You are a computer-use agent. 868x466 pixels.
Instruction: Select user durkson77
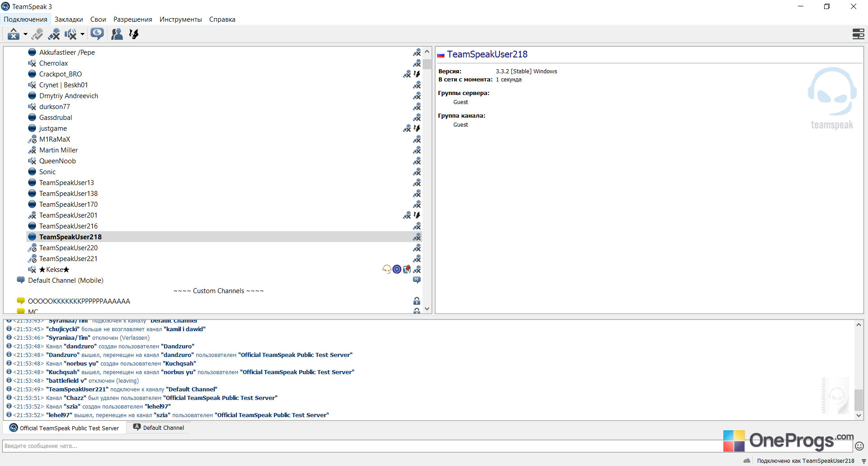(x=54, y=107)
